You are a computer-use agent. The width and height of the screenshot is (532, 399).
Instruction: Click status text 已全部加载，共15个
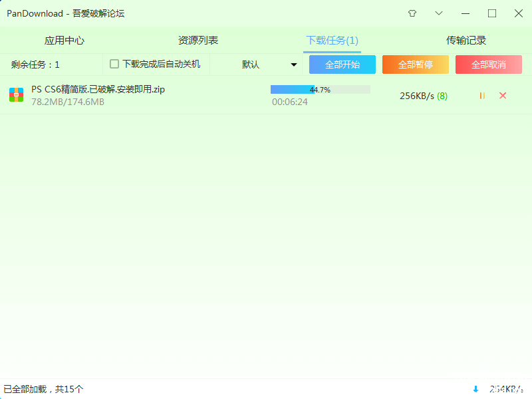click(43, 389)
